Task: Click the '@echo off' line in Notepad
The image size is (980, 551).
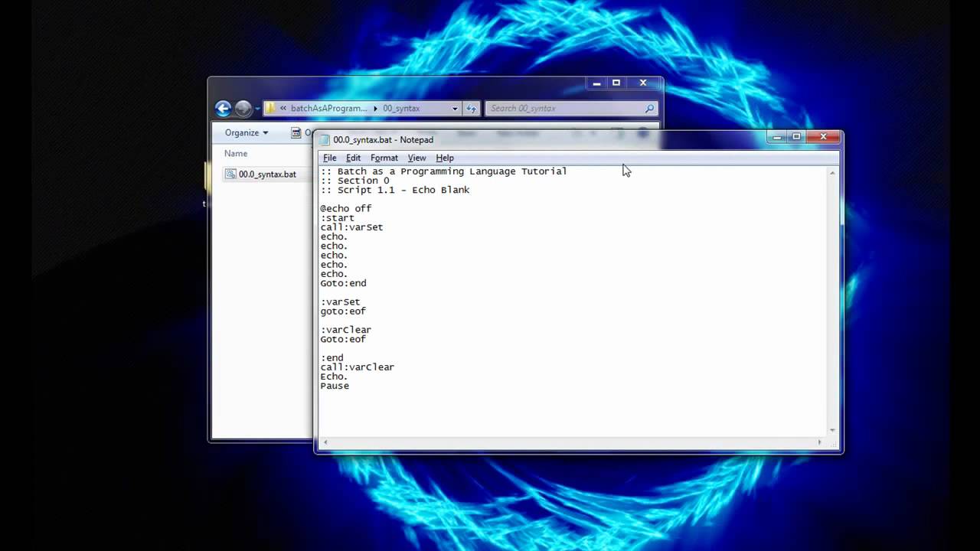Action: pyautogui.click(x=346, y=208)
